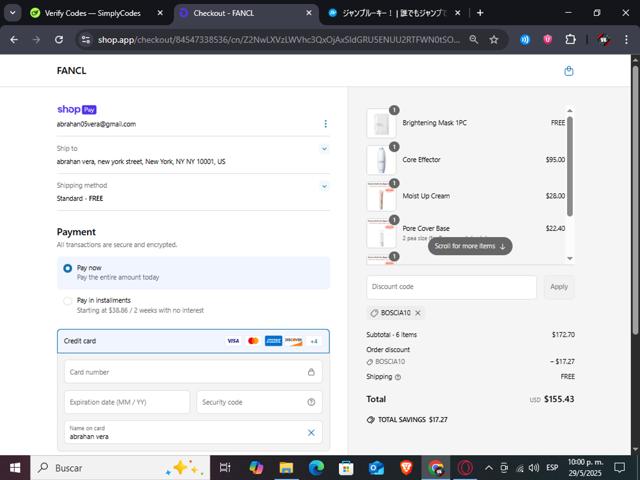Click Apply discount button
The height and width of the screenshot is (480, 640).
559,287
